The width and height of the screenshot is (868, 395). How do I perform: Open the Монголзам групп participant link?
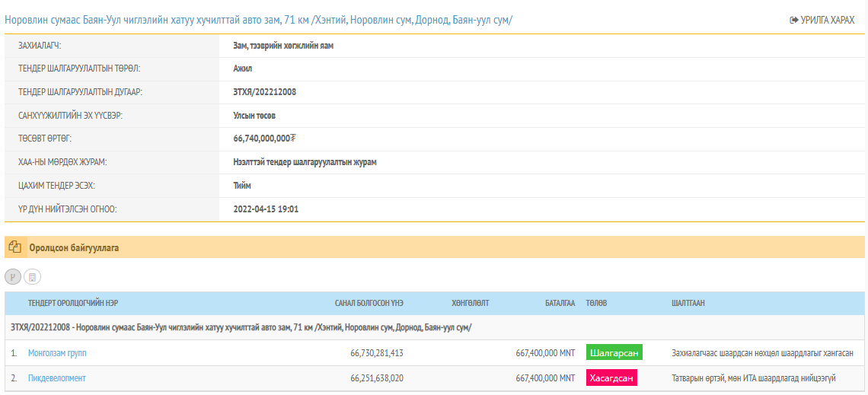tap(57, 353)
